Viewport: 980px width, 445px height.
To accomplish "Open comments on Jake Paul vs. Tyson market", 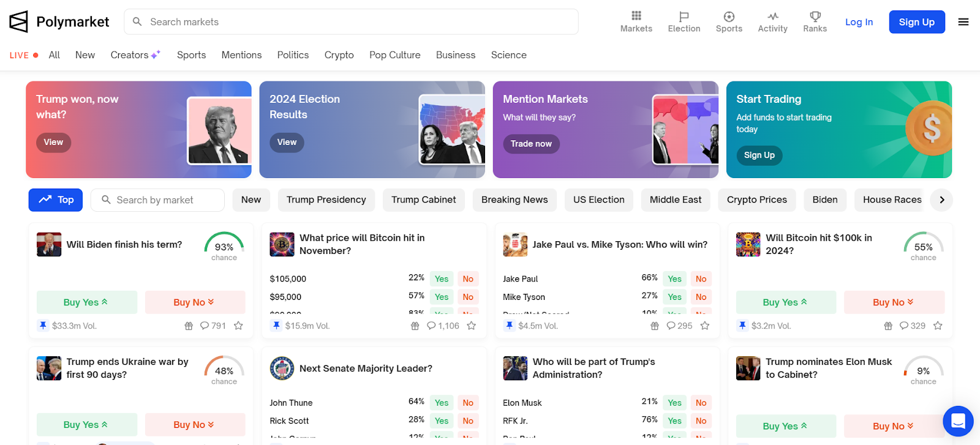I will coord(679,326).
